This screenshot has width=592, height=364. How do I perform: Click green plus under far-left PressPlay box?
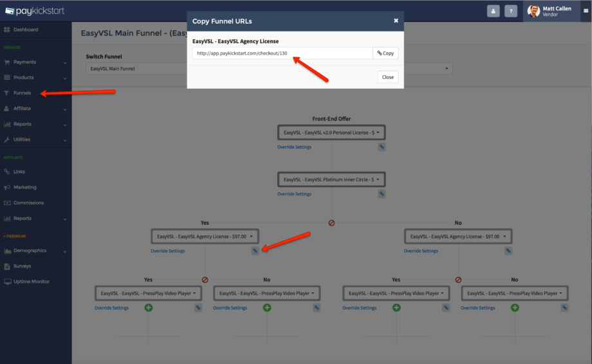[149, 308]
